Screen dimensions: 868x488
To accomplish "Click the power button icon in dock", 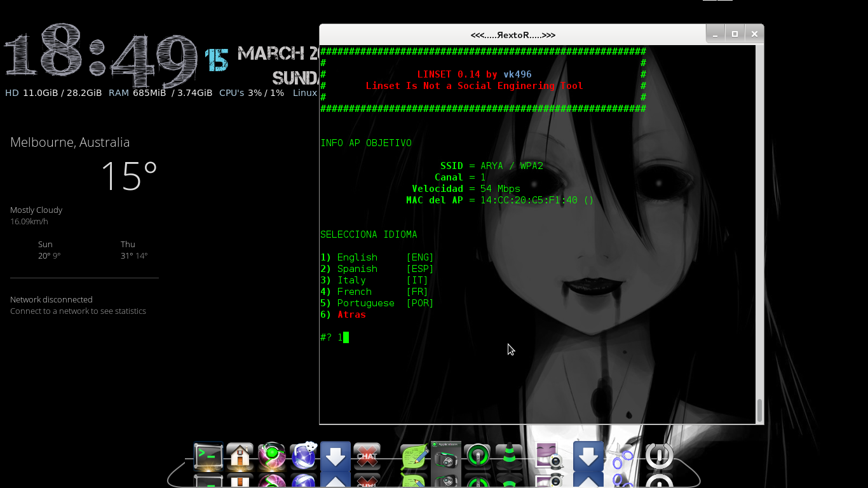I will [660, 456].
